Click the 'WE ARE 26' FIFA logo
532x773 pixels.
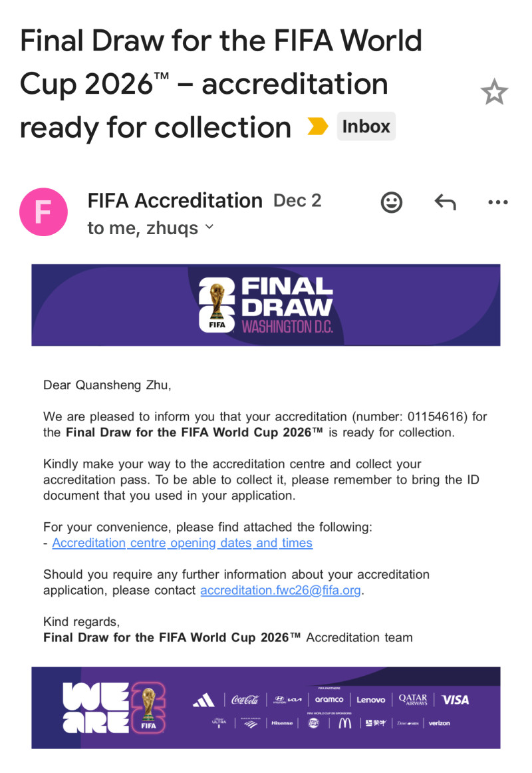click(113, 708)
